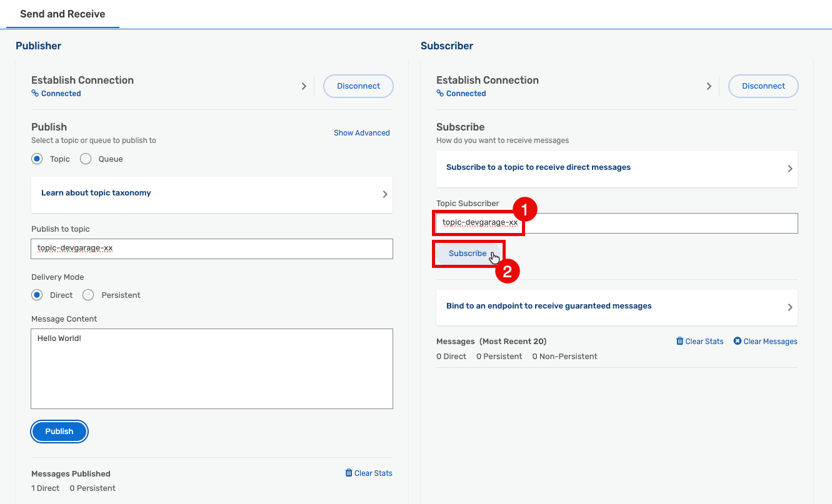Screen dimensions: 832x504
Task: Click Bind to an endpoint text
Action: tap(549, 306)
